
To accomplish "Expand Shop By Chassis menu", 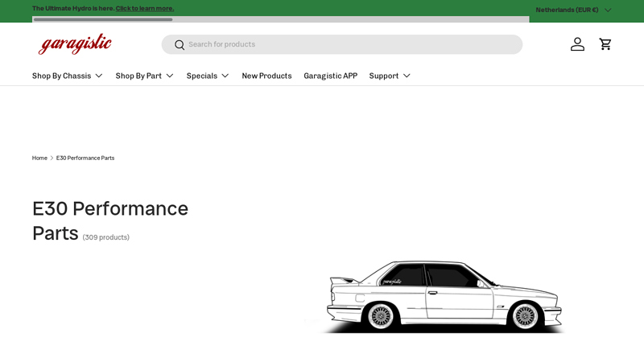I will tap(68, 76).
